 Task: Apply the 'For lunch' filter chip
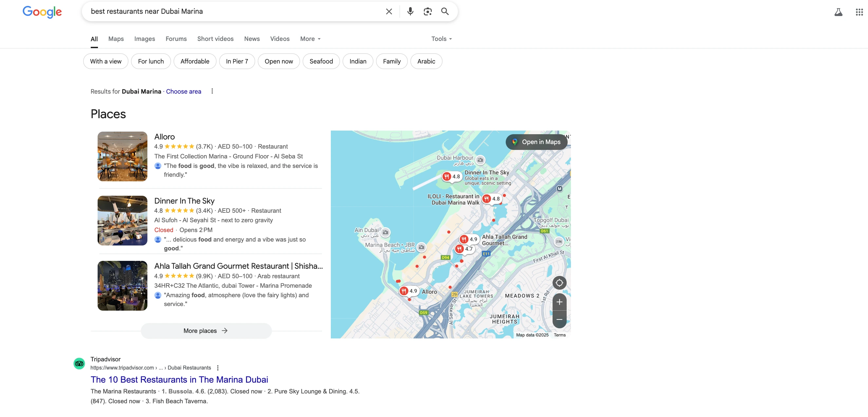(x=151, y=61)
